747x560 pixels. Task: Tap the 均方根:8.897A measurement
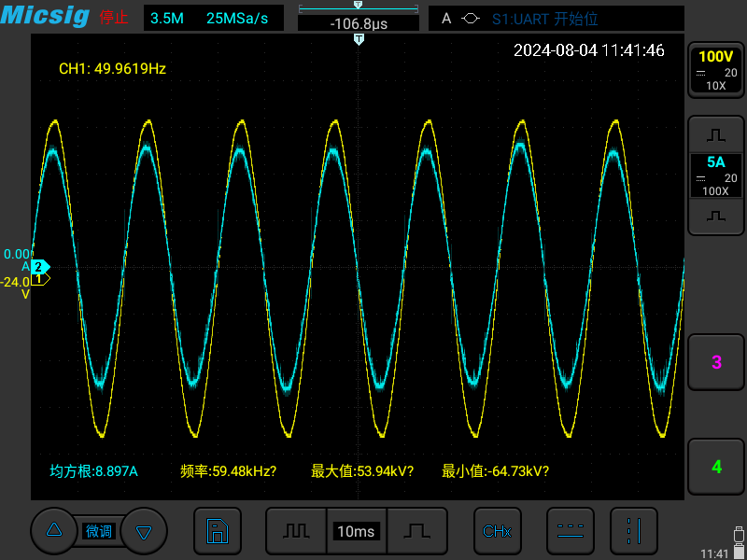[x=94, y=471]
